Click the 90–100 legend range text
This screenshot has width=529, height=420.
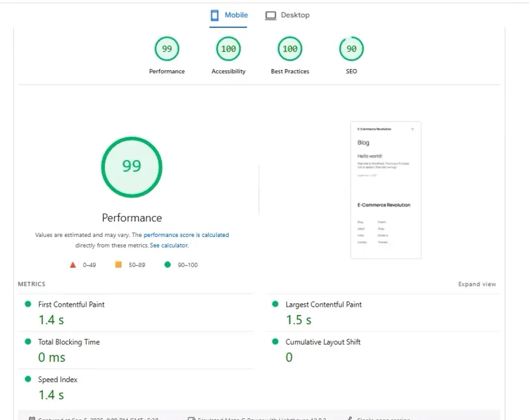coord(188,265)
